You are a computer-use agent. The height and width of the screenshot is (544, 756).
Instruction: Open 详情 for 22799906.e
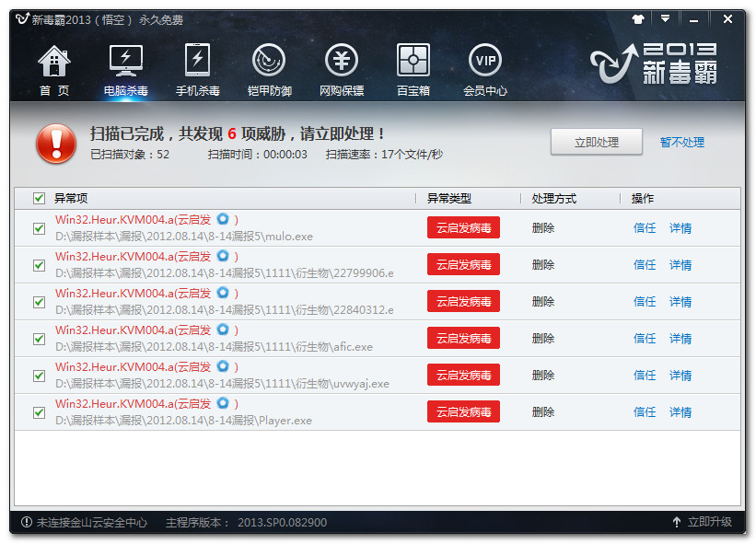[680, 264]
